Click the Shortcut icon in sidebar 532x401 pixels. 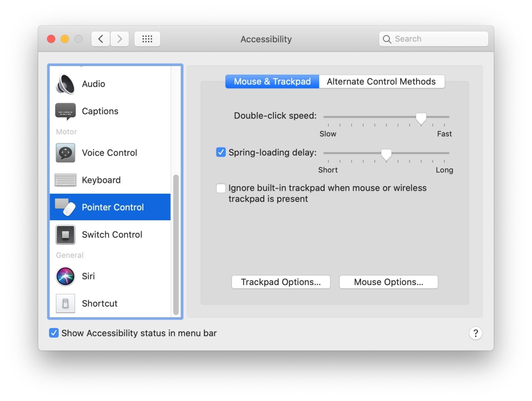click(65, 304)
